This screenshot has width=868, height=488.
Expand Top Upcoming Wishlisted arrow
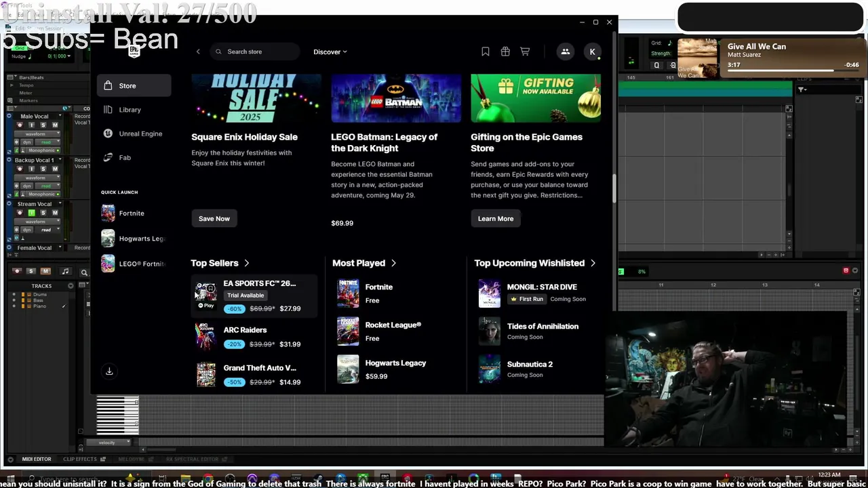point(593,263)
